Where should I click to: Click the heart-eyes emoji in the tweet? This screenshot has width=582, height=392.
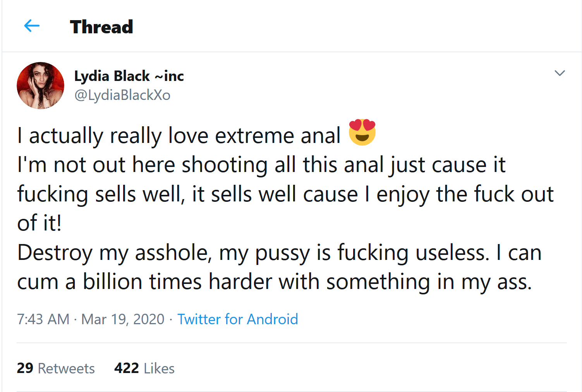coord(362,132)
